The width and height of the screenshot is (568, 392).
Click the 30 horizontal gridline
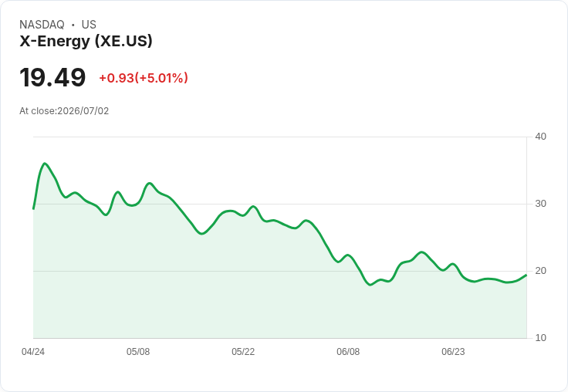click(x=280, y=204)
